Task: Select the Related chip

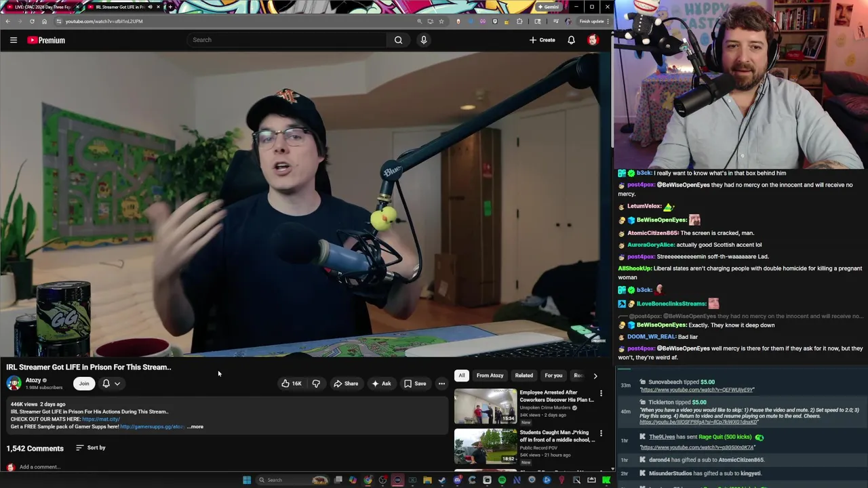Action: [524, 375]
